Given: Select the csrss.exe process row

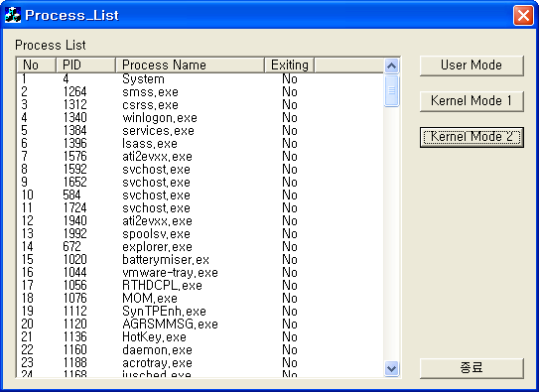Looking at the screenshot, I should pos(201,105).
